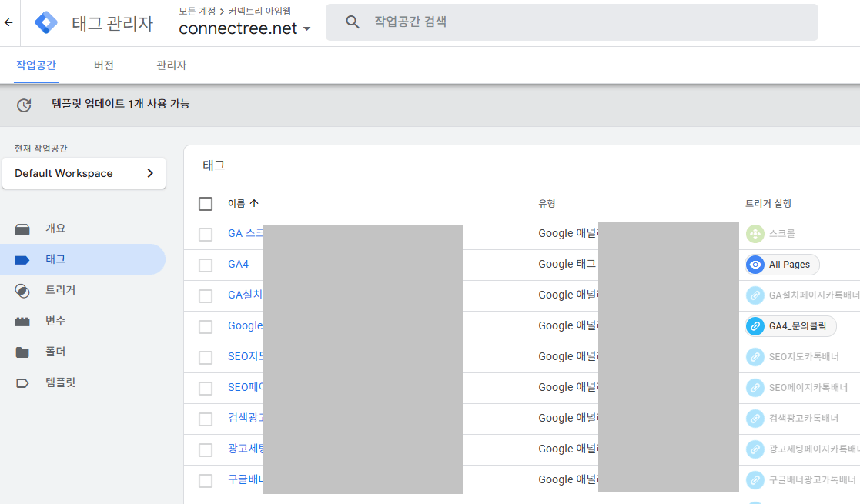The height and width of the screenshot is (504, 860).
Task: Open the 검색광고 tag link
Action: [245, 418]
